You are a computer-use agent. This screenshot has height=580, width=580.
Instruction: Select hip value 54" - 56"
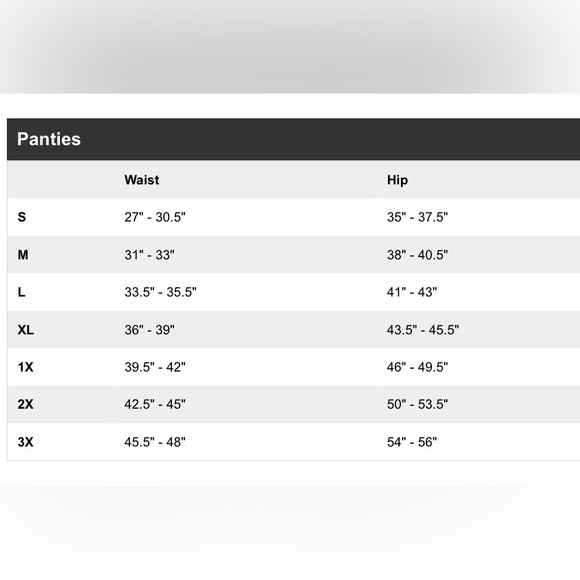point(412,442)
